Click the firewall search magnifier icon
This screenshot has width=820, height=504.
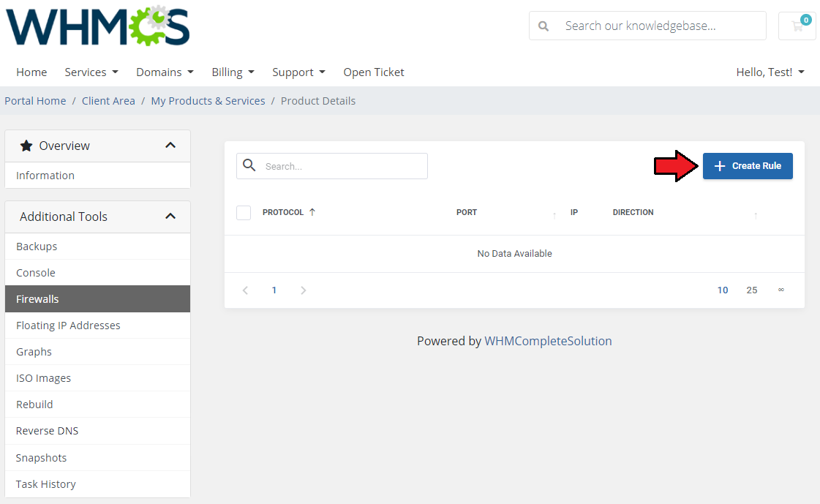249,165
